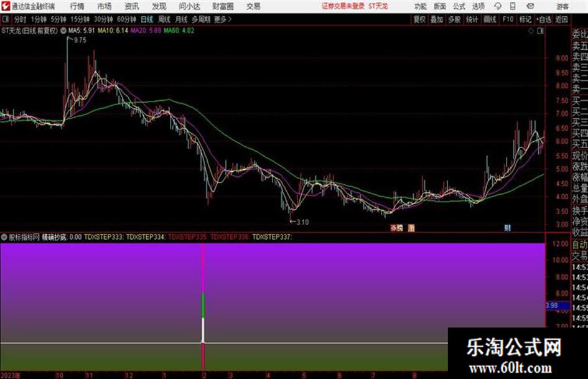
Task: Toggle the left panel icon before 分时
Action: tap(6, 19)
